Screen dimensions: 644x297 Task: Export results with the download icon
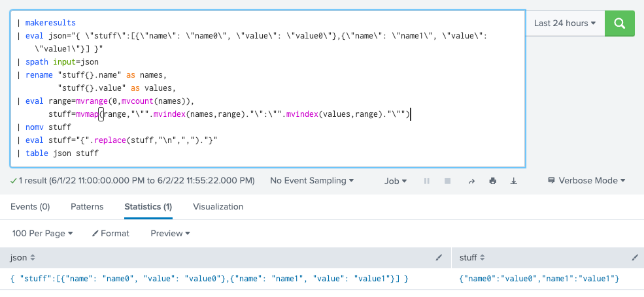click(x=514, y=181)
